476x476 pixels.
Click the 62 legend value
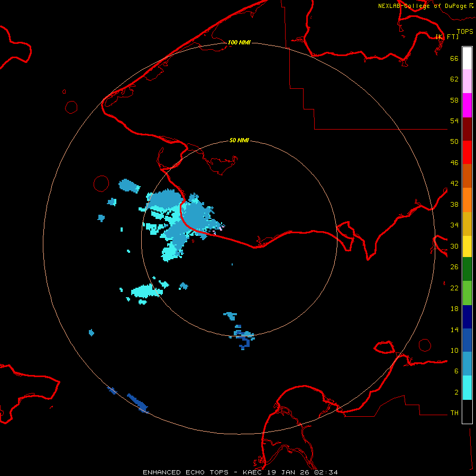(x=454, y=79)
